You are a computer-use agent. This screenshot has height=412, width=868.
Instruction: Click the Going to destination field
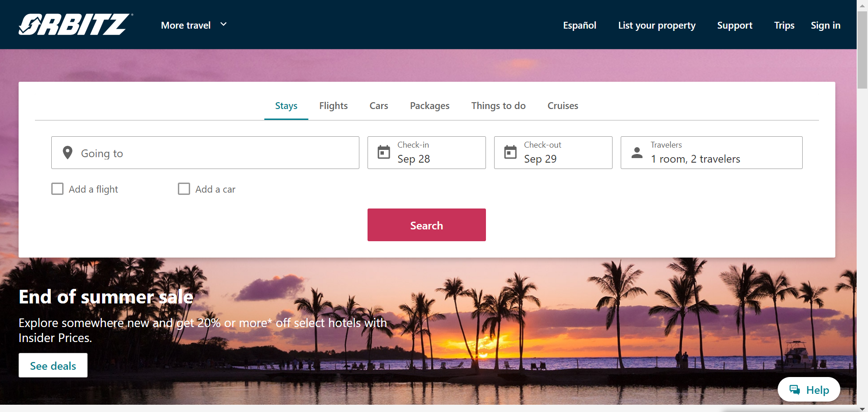(x=205, y=153)
